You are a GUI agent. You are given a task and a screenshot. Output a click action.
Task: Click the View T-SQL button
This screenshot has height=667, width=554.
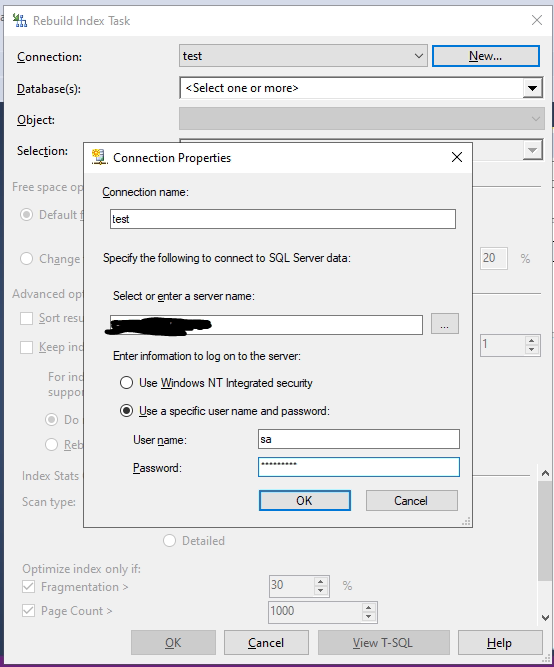tap(383, 643)
